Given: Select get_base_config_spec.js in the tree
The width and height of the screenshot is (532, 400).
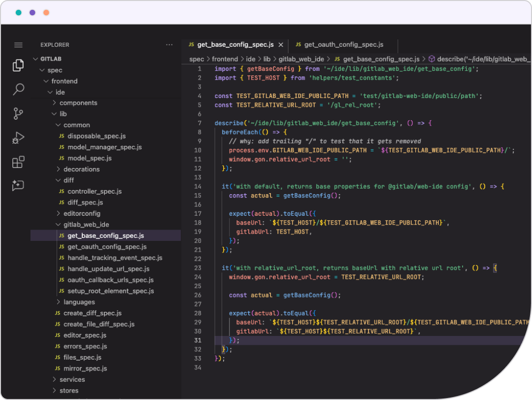Looking at the screenshot, I should pyautogui.click(x=105, y=236).
